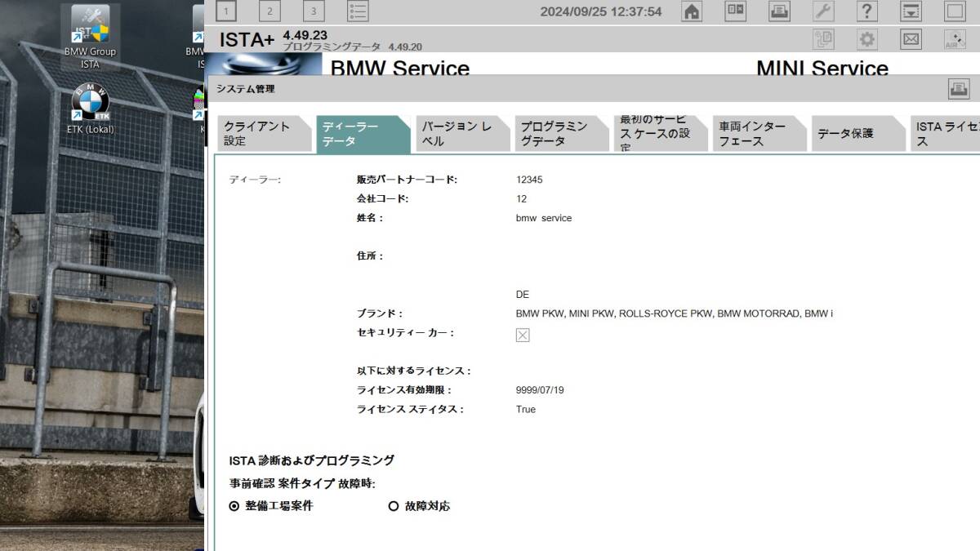Open the wrench tools icon

[823, 11]
